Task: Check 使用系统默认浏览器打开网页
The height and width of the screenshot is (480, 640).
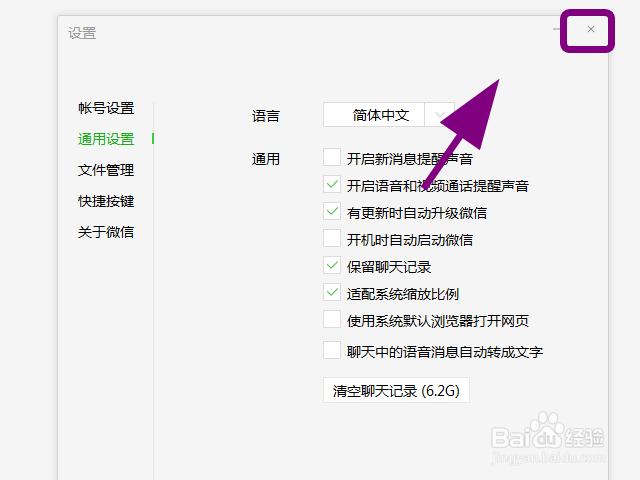Action: point(332,319)
